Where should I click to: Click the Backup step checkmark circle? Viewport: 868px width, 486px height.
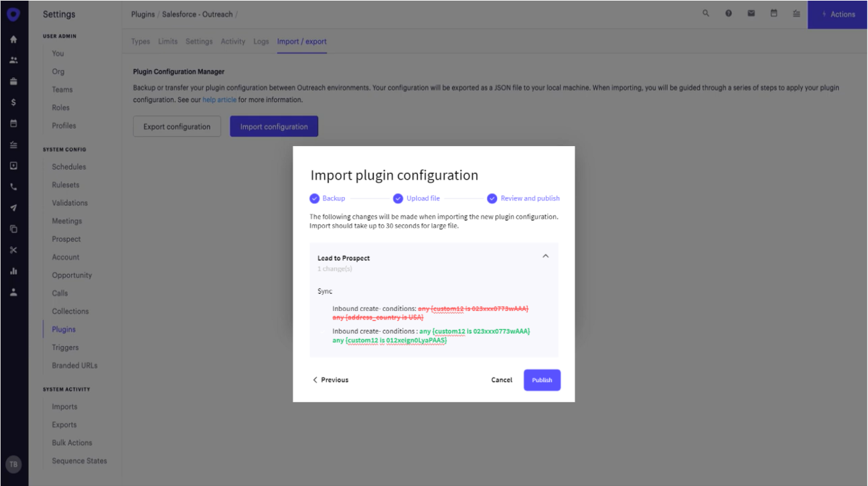pyautogui.click(x=315, y=198)
